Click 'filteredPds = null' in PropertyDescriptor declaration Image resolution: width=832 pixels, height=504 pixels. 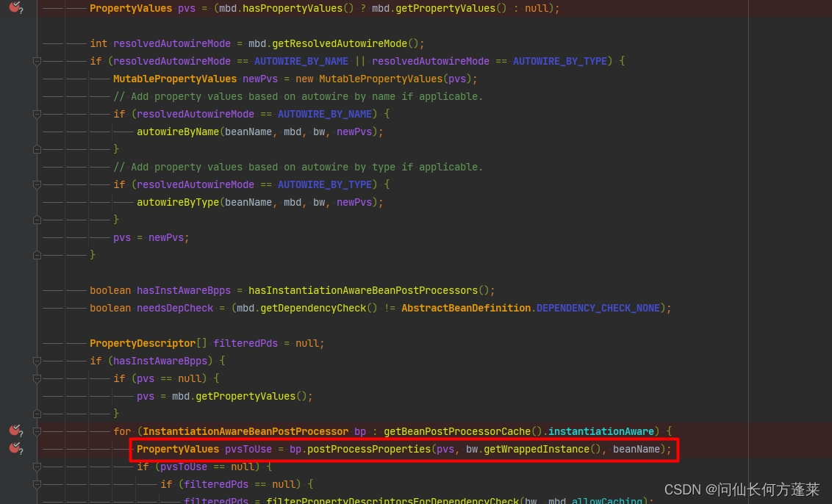(266, 343)
